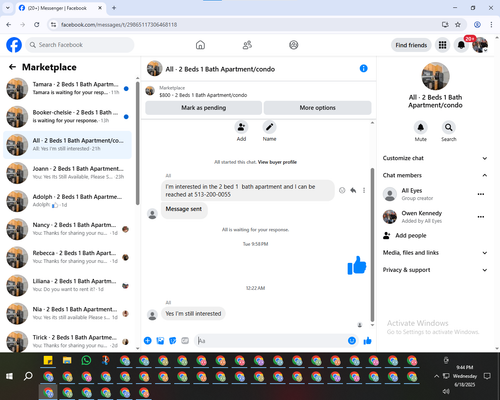This screenshot has width=500, height=400.
Task: Open a new browser tab
Action: tap(114, 8)
